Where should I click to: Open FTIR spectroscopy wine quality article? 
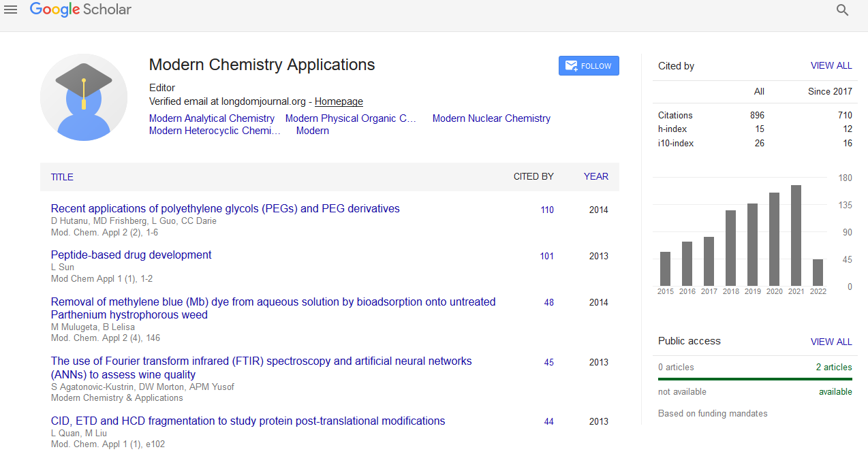(x=262, y=368)
